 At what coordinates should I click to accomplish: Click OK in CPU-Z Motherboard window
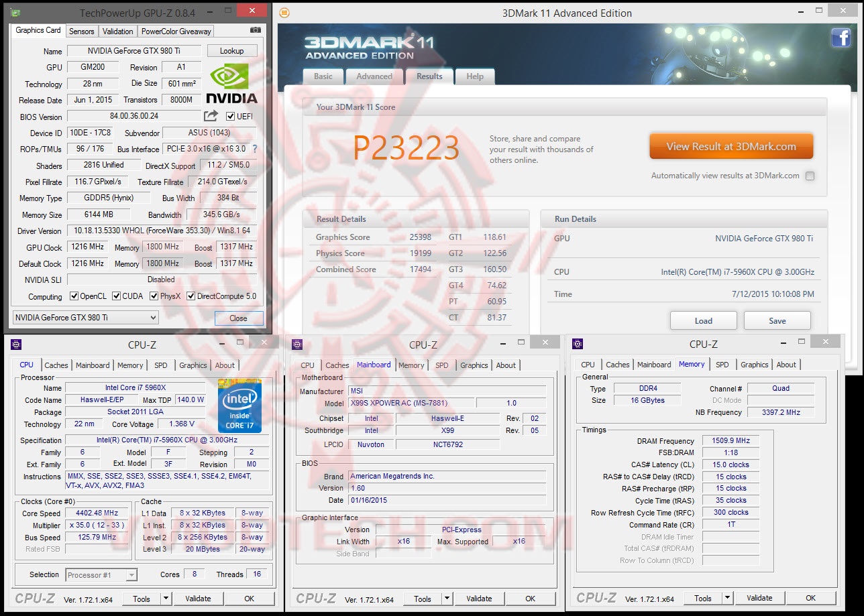pos(531,599)
